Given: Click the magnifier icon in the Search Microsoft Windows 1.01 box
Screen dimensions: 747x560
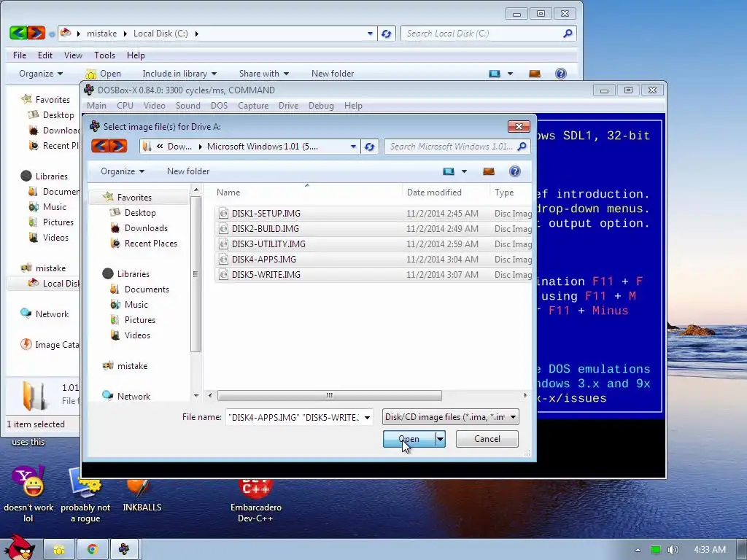Looking at the screenshot, I should point(522,146).
